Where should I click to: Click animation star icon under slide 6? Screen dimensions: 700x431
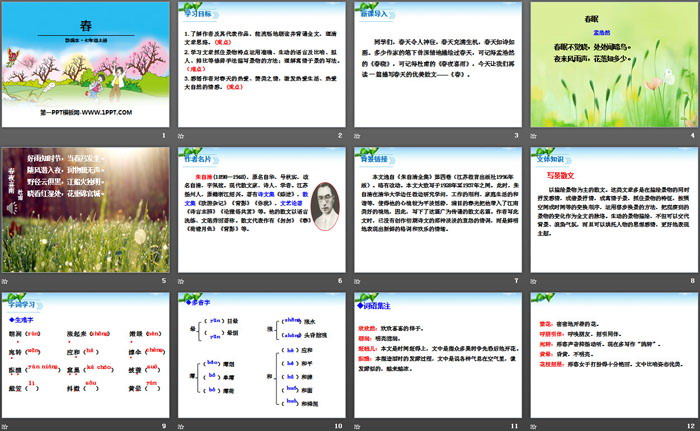tap(181, 281)
